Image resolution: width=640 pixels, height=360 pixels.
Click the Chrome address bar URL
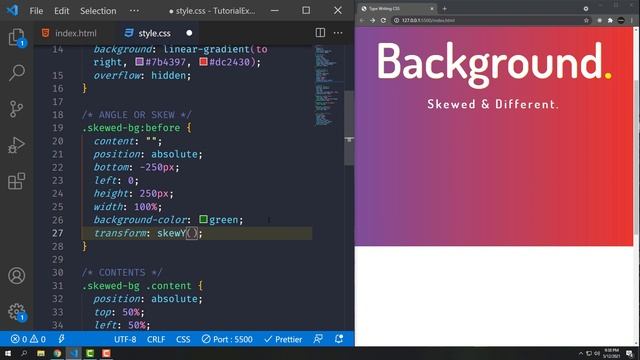428,20
